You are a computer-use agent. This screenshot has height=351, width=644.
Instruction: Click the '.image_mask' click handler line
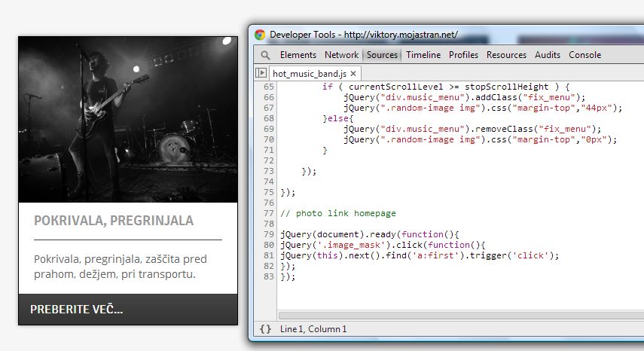point(383,245)
